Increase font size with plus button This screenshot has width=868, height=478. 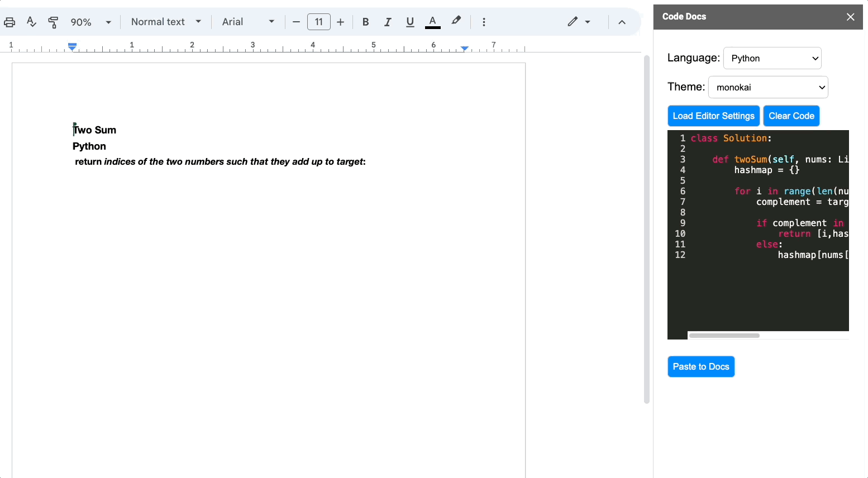341,22
